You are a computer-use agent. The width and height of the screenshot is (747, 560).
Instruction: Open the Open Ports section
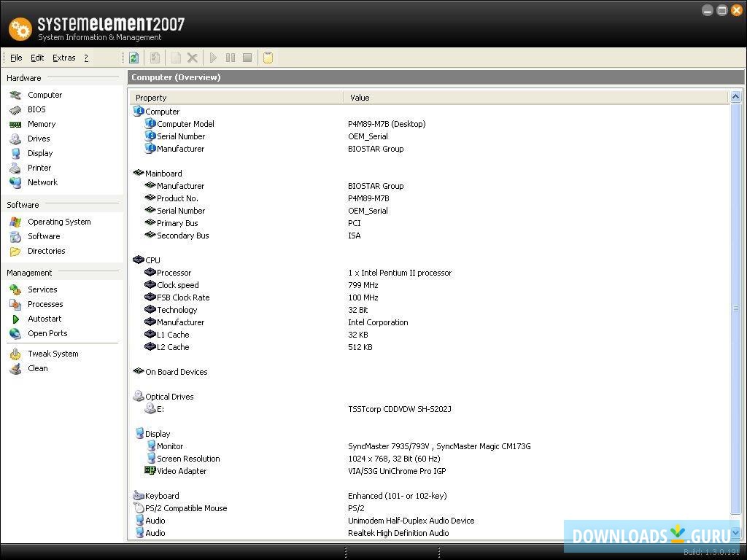(47, 333)
